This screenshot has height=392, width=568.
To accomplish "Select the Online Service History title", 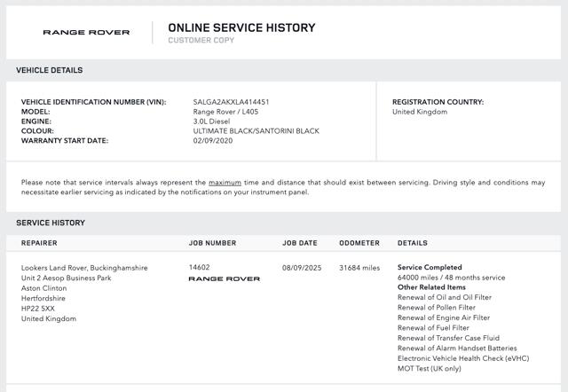I will point(241,27).
